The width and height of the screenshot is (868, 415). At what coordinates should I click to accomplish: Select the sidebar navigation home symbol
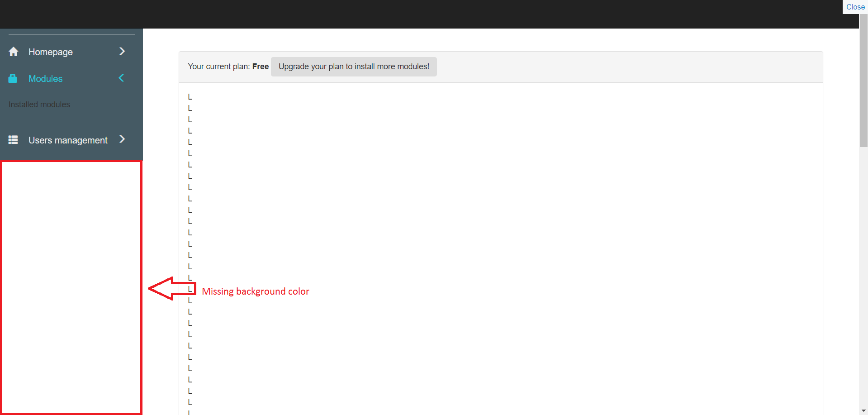[13, 52]
